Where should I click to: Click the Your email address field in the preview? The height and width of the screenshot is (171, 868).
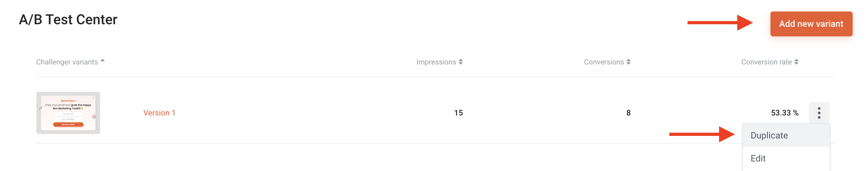(x=68, y=119)
